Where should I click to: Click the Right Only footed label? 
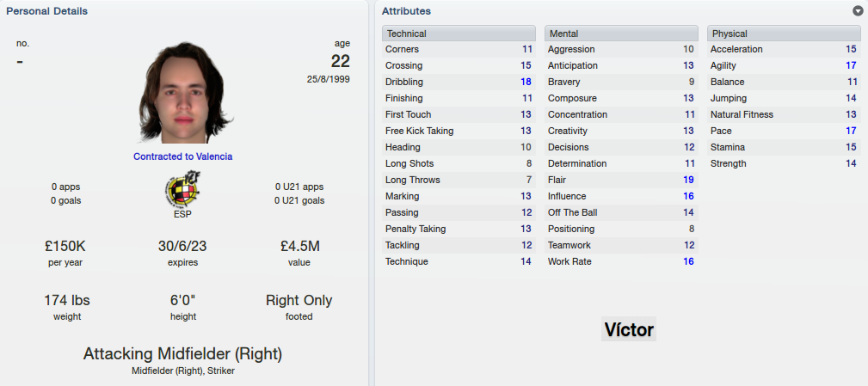click(x=299, y=300)
